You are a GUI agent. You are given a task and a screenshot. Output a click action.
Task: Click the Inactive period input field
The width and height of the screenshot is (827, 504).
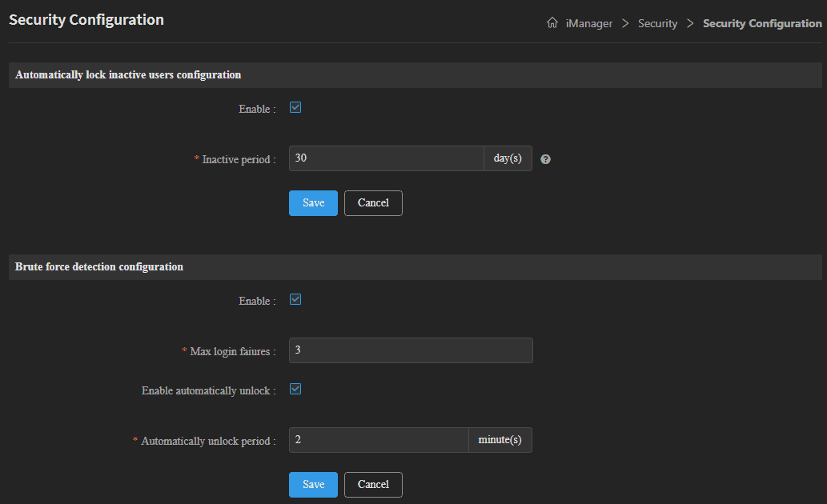[x=386, y=158]
